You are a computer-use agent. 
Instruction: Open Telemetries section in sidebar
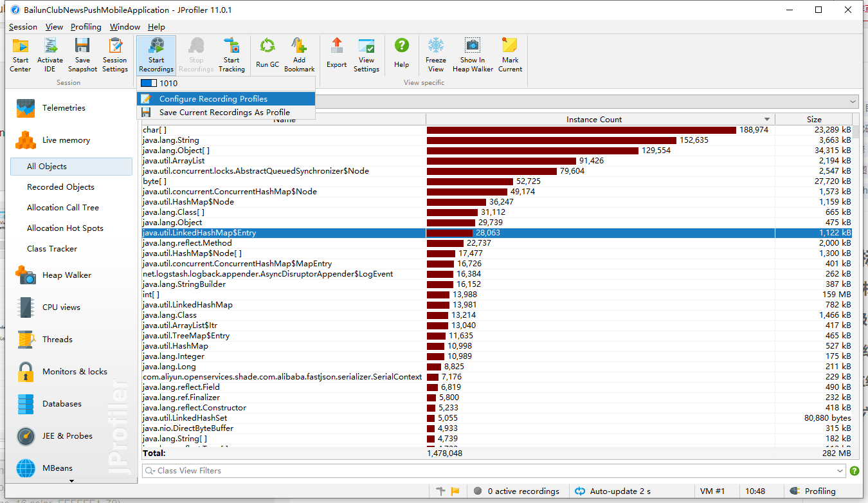[71, 108]
